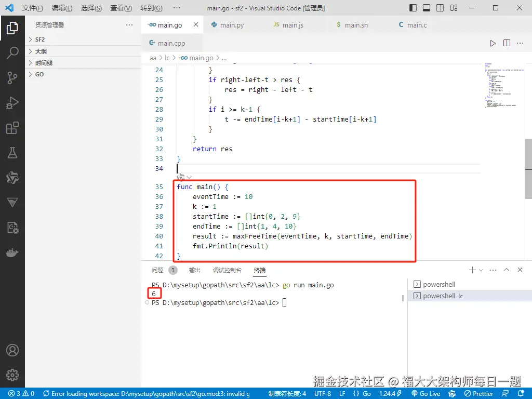Screen dimensions: 532x399
Task: Open overflow menu ellipsis in menu bar
Action: click(x=177, y=8)
